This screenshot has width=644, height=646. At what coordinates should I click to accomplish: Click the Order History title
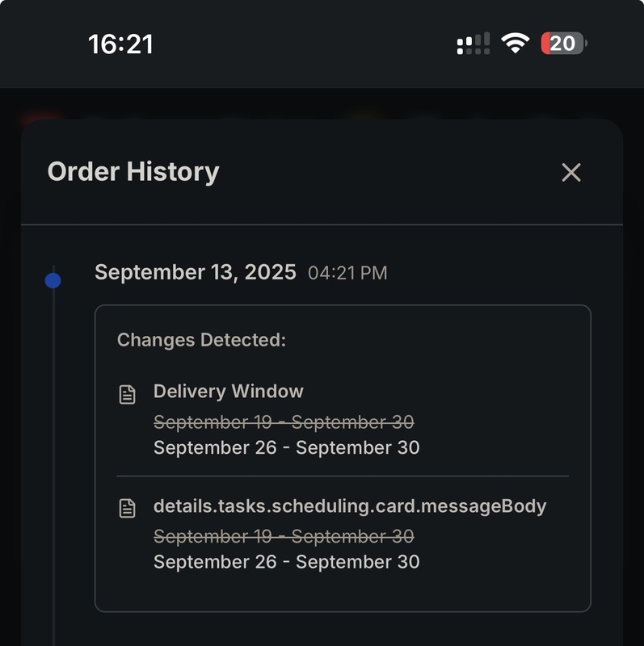click(133, 172)
